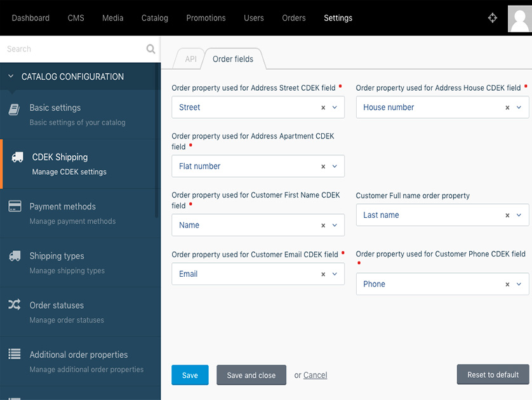This screenshot has height=400, width=532.
Task: Open the Email dropdown arrow
Action: tap(335, 274)
